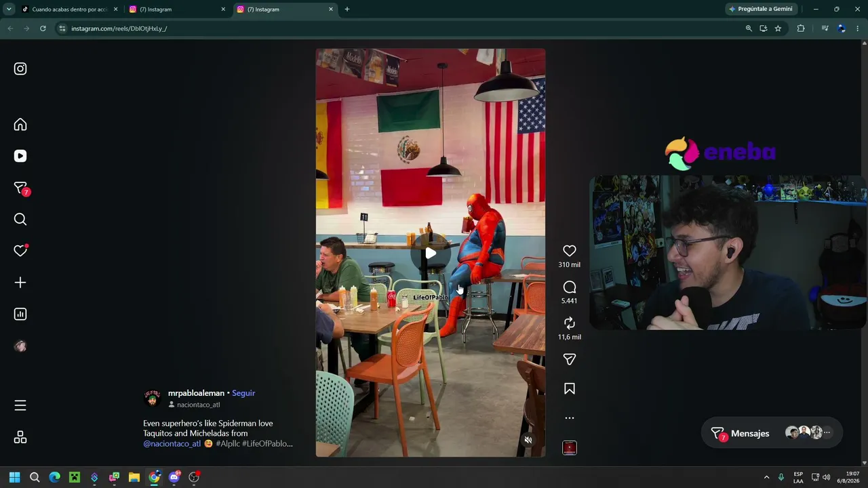Click 'Pregúntale a Gemini' button
Image resolution: width=868 pixels, height=488 pixels.
click(760, 9)
